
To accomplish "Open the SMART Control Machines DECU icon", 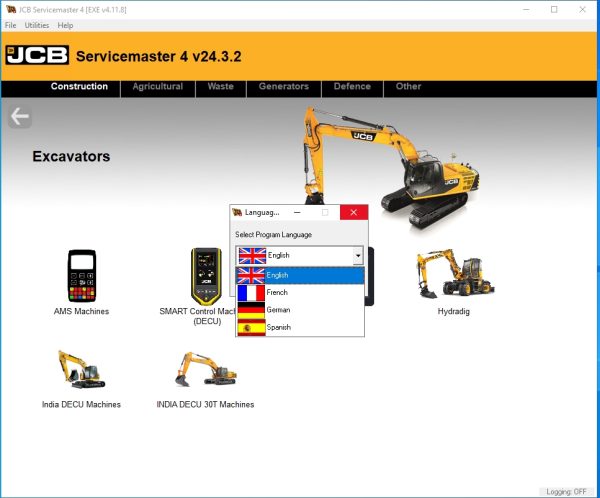I will pos(206,276).
